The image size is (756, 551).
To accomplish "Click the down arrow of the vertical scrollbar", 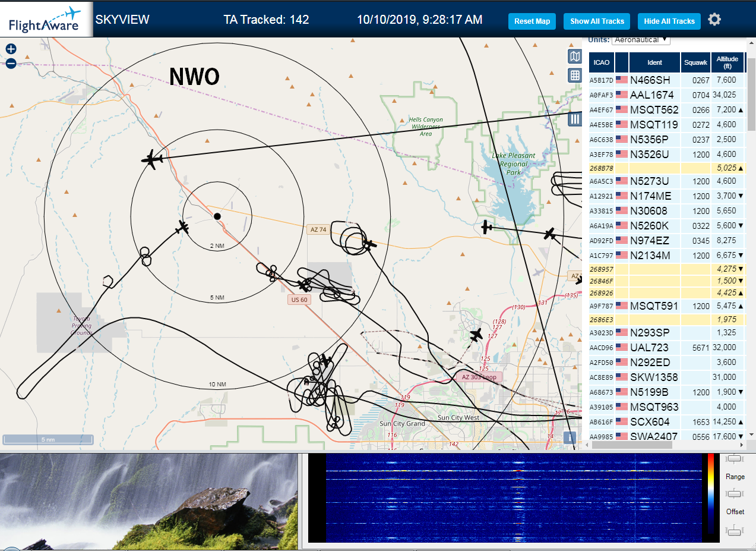I will click(x=751, y=436).
